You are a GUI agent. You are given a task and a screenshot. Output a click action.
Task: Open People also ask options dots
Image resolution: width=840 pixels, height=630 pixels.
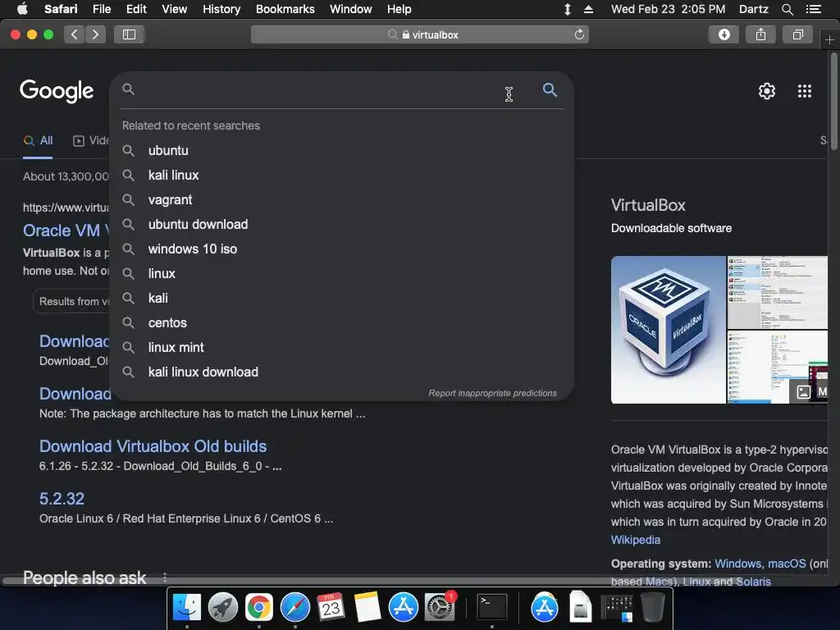point(164,577)
